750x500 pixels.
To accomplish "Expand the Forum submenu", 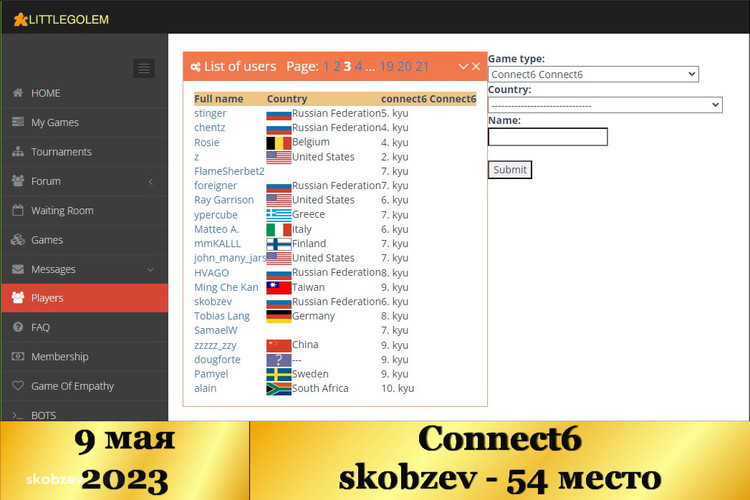I will [x=150, y=181].
